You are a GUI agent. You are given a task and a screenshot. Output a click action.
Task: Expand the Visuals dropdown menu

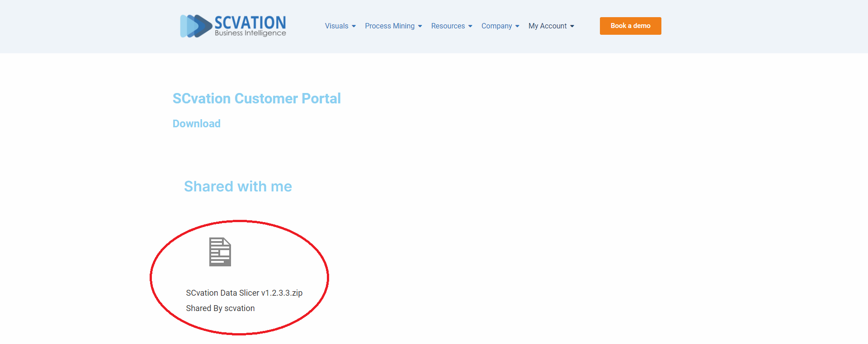point(340,26)
